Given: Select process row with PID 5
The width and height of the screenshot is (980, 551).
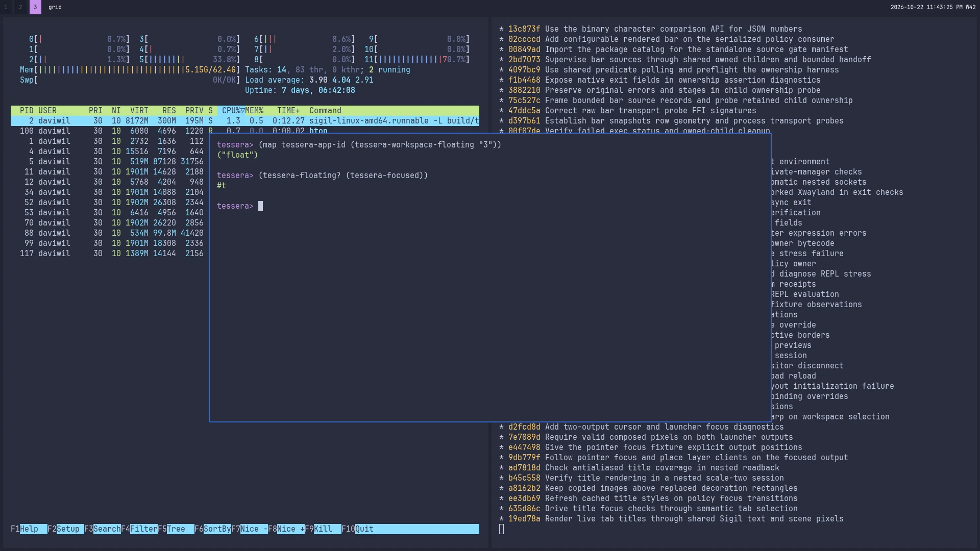Looking at the screenshot, I should (110, 162).
